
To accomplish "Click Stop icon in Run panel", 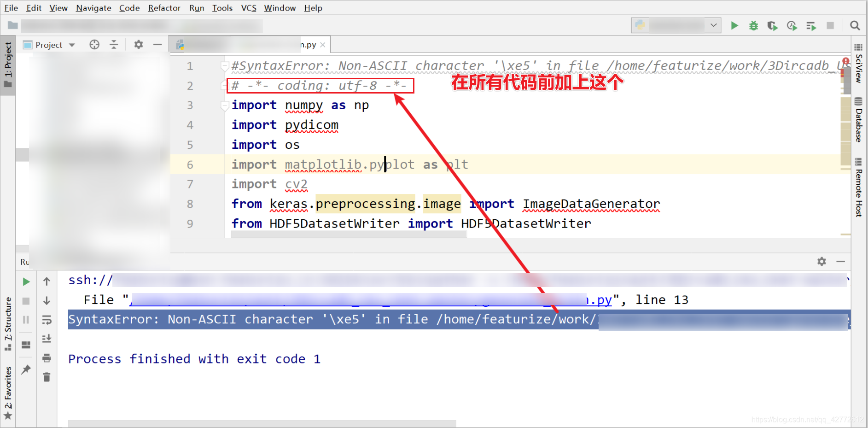I will click(26, 301).
